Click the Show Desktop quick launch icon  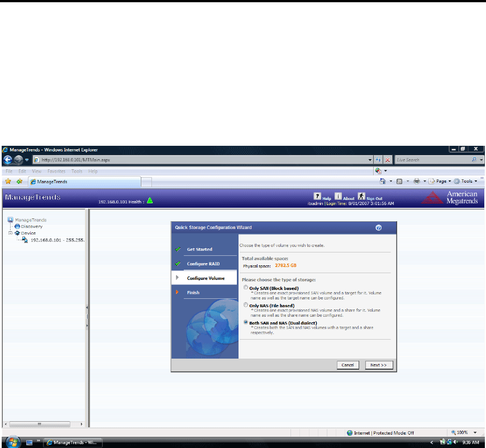[x=29, y=442]
